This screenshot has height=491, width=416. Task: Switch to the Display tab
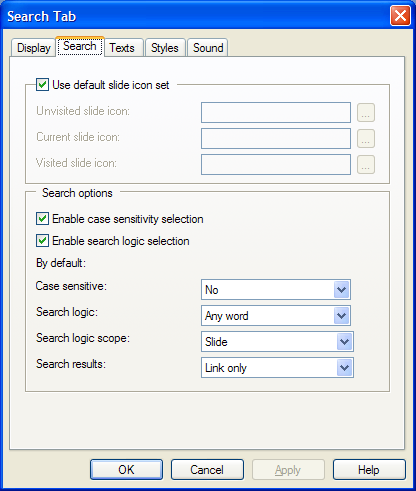[33, 48]
